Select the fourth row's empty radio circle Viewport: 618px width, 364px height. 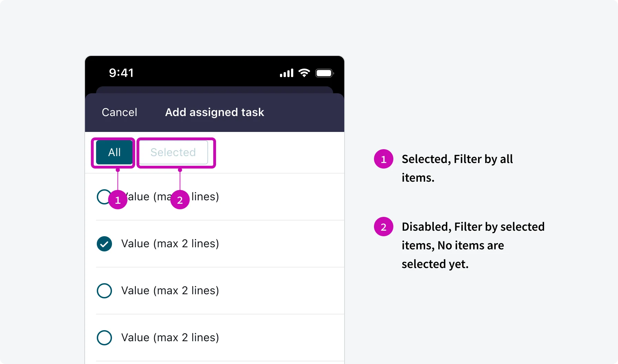[x=104, y=338]
